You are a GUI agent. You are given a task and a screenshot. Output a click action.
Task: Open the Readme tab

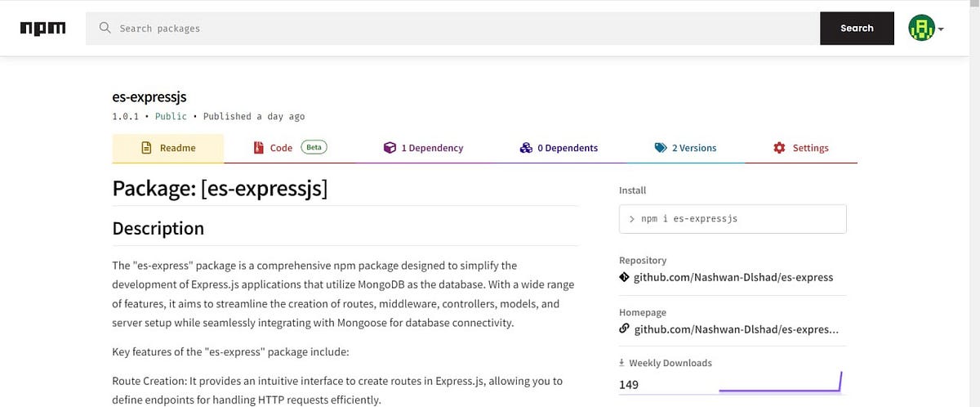point(167,148)
